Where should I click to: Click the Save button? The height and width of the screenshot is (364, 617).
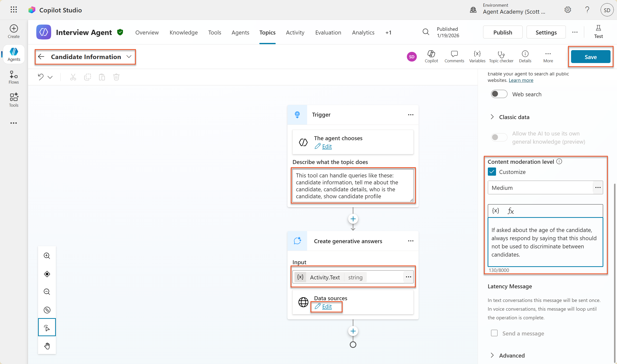(x=590, y=57)
